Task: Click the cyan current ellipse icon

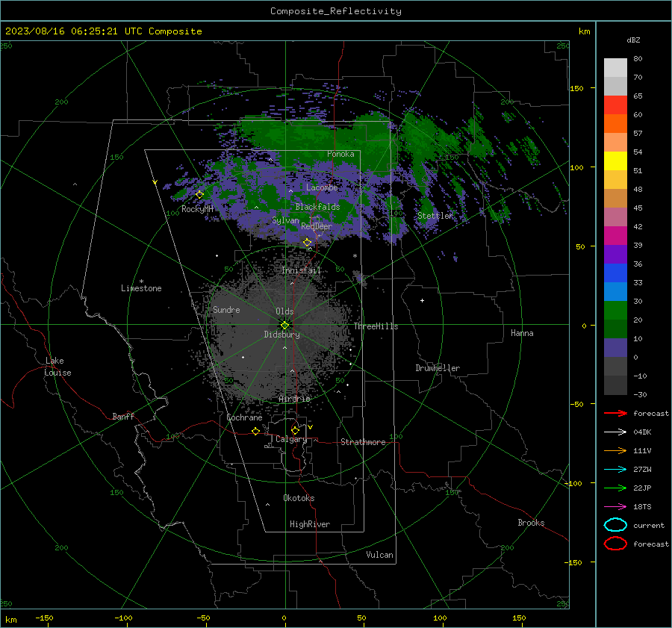Action: pyautogui.click(x=615, y=525)
